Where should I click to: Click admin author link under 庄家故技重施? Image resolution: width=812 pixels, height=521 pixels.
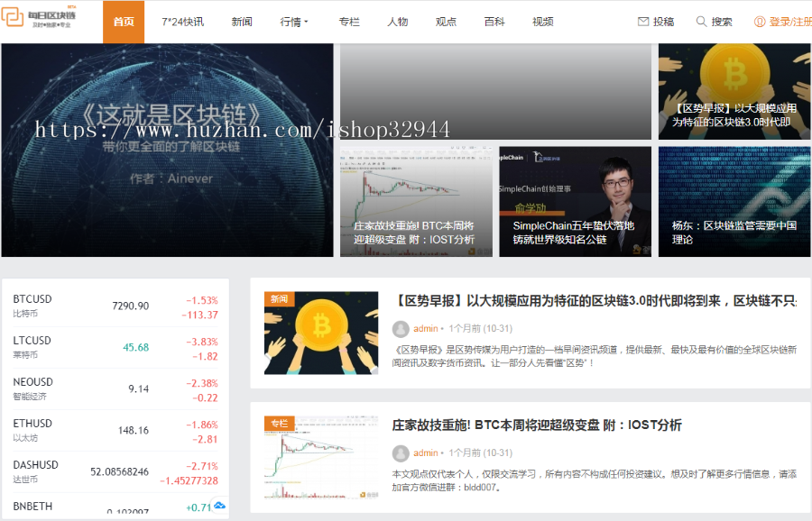(426, 453)
